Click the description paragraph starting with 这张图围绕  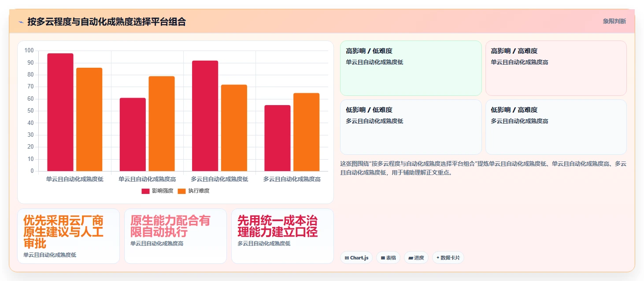point(483,168)
